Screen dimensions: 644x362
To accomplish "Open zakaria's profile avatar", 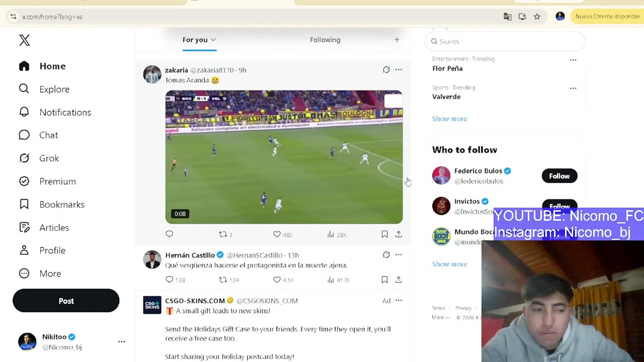I will pyautogui.click(x=152, y=74).
